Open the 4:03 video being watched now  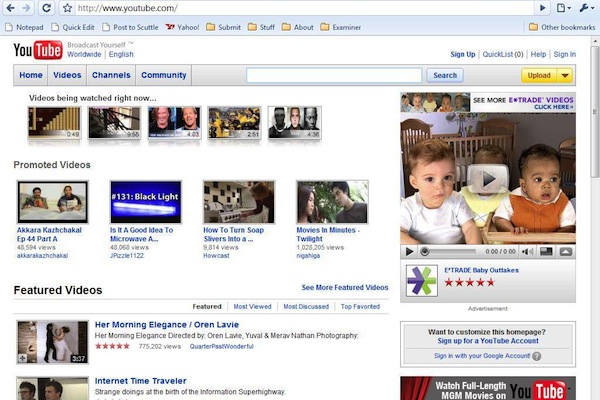[174, 122]
